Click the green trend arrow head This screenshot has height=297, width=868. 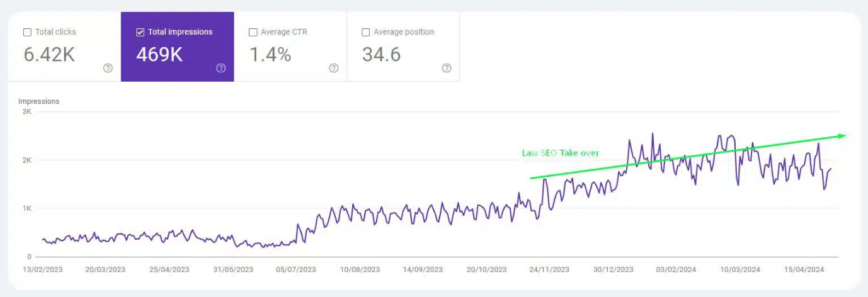842,135
